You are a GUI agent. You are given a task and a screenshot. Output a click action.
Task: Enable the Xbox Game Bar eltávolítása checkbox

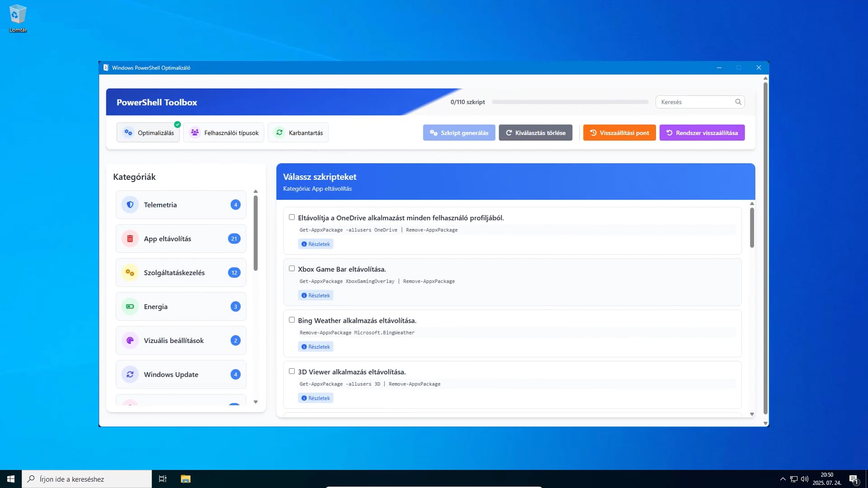tap(292, 269)
